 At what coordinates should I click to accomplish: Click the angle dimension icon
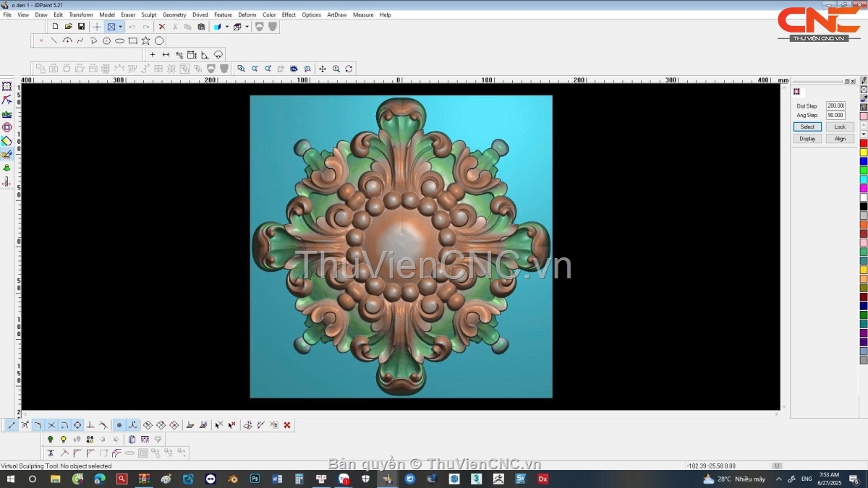(x=205, y=55)
